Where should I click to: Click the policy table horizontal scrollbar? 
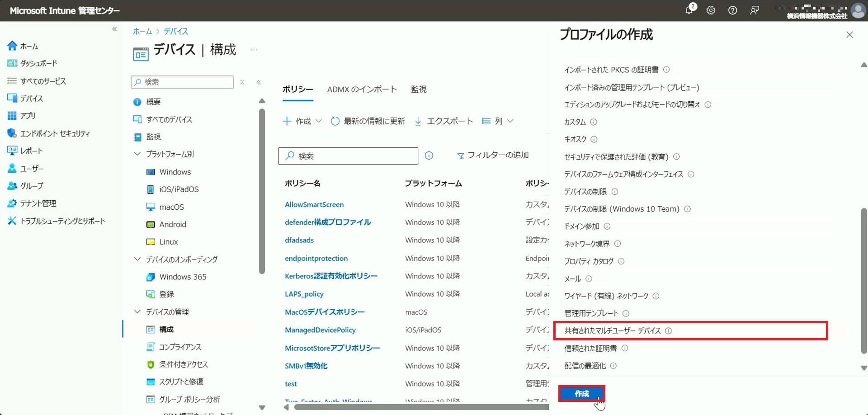pyautogui.click(x=421, y=407)
